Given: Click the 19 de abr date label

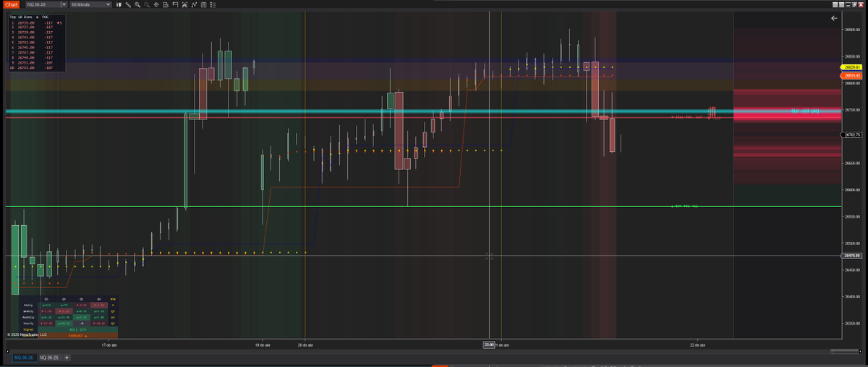Looking at the screenshot, I should (x=262, y=345).
